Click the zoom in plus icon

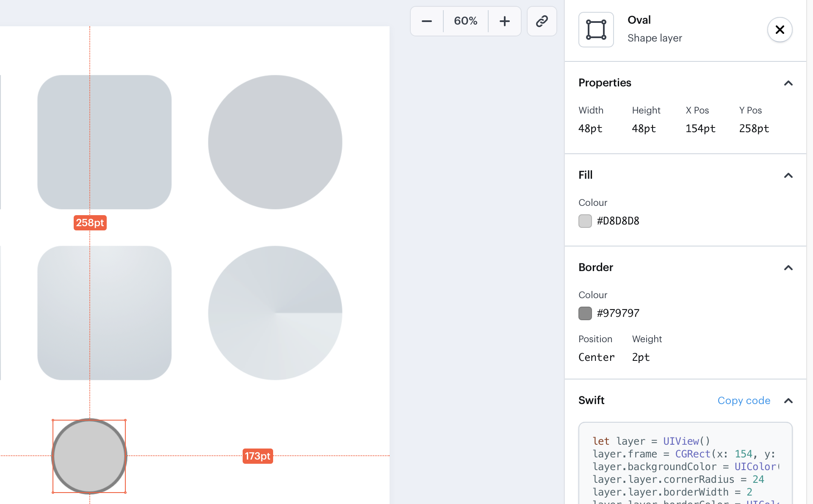pyautogui.click(x=504, y=21)
